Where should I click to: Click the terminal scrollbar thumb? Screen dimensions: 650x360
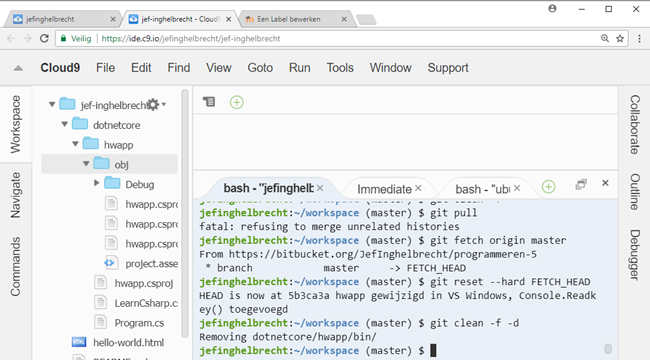coord(608,348)
